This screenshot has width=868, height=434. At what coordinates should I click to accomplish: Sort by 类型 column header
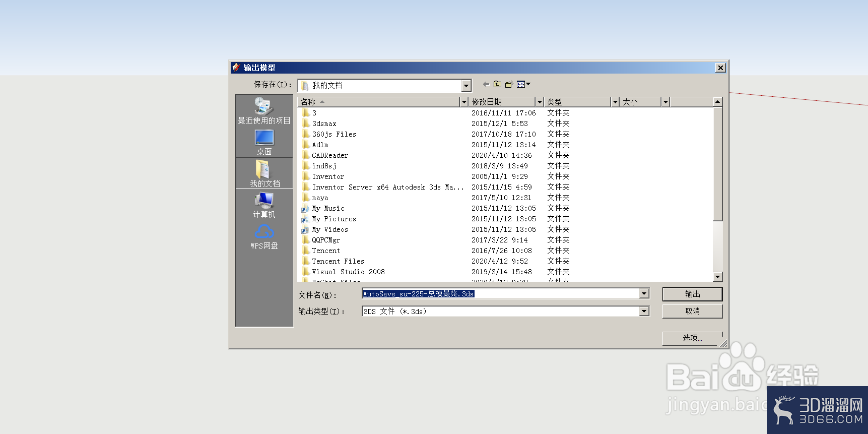pos(577,102)
